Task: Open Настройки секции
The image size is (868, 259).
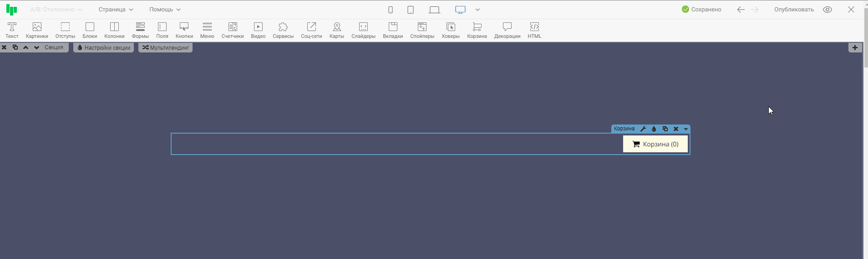Action: pyautogui.click(x=103, y=47)
